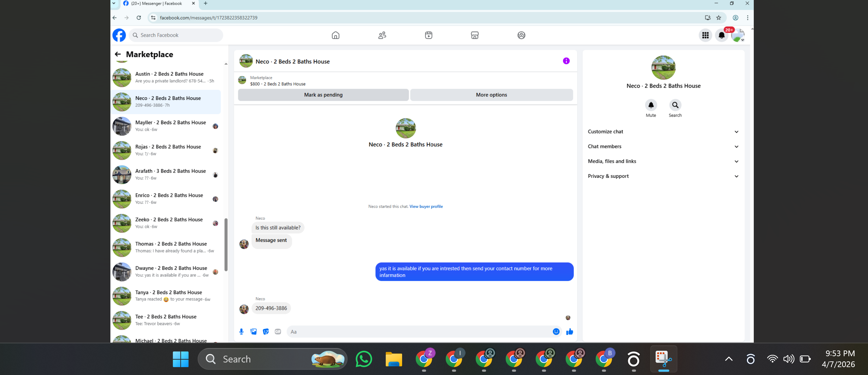This screenshot has width=868, height=375.
Task: Mute this chat with the bell icon
Action: [x=651, y=105]
